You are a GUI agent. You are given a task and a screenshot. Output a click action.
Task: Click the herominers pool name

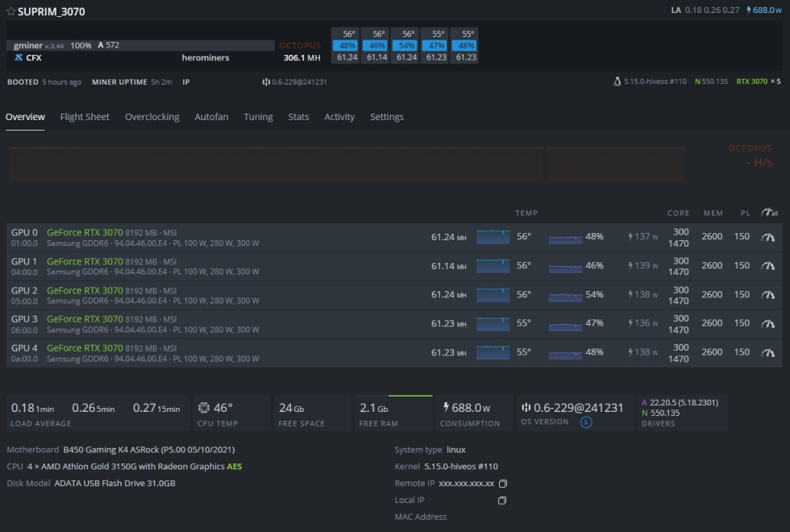pyautogui.click(x=206, y=57)
